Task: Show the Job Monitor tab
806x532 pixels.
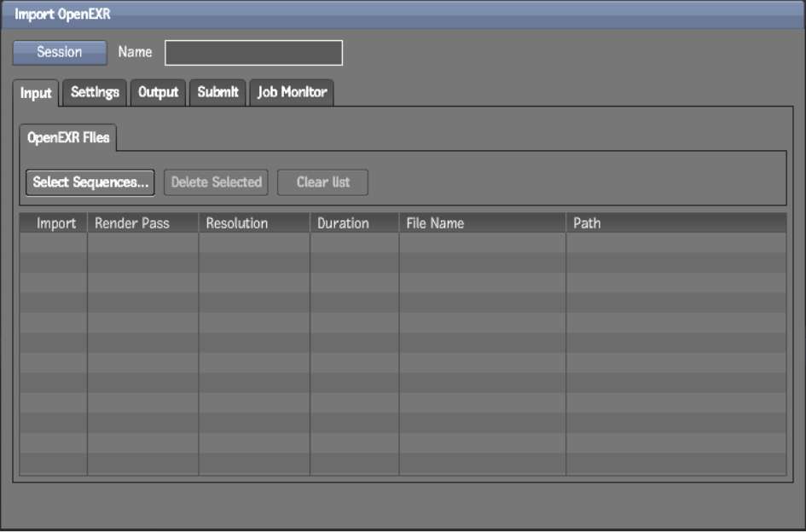Action: (292, 92)
